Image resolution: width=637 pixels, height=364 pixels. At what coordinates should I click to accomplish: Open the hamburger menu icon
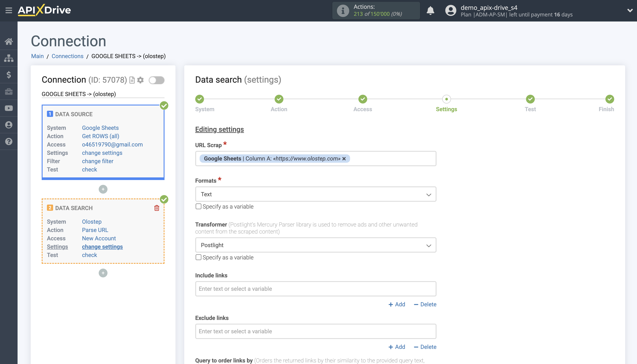point(9,10)
